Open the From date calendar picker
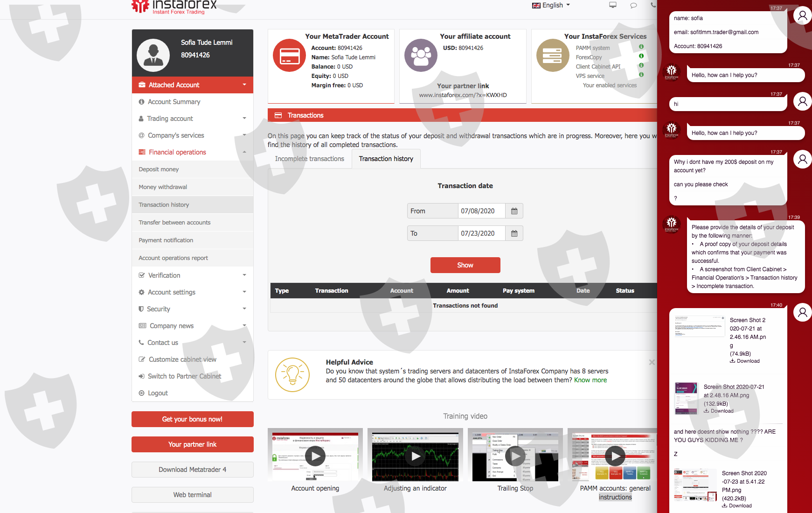The width and height of the screenshot is (812, 513). tap(514, 211)
